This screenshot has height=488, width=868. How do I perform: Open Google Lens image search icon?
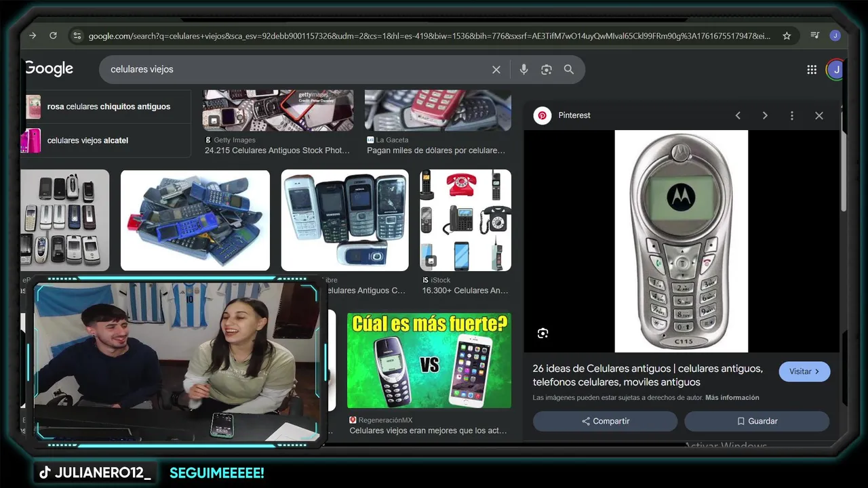tap(546, 70)
